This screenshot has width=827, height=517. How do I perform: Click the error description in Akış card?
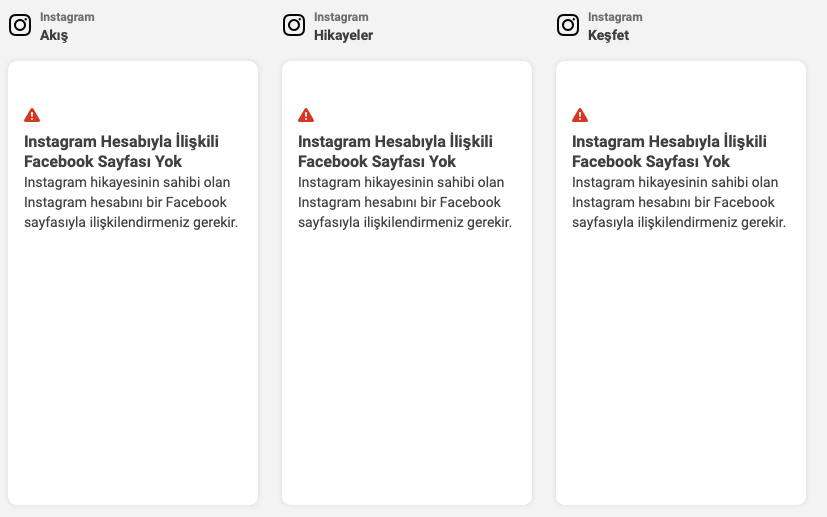click(131, 202)
